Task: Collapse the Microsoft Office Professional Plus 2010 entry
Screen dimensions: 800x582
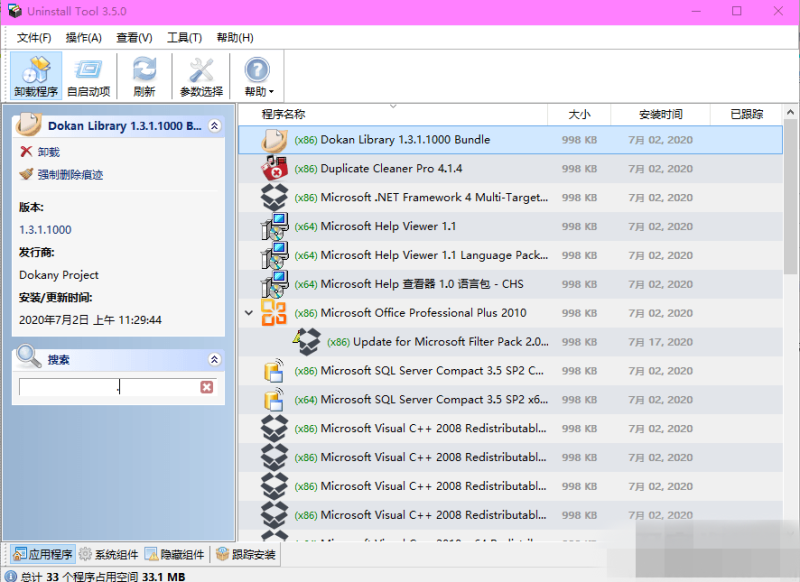Action: pyautogui.click(x=248, y=313)
